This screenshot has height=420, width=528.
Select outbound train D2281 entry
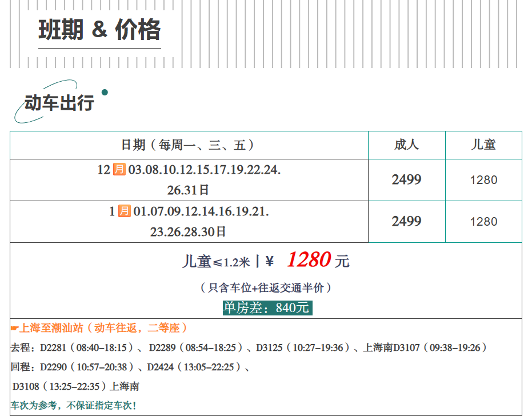click(x=86, y=347)
